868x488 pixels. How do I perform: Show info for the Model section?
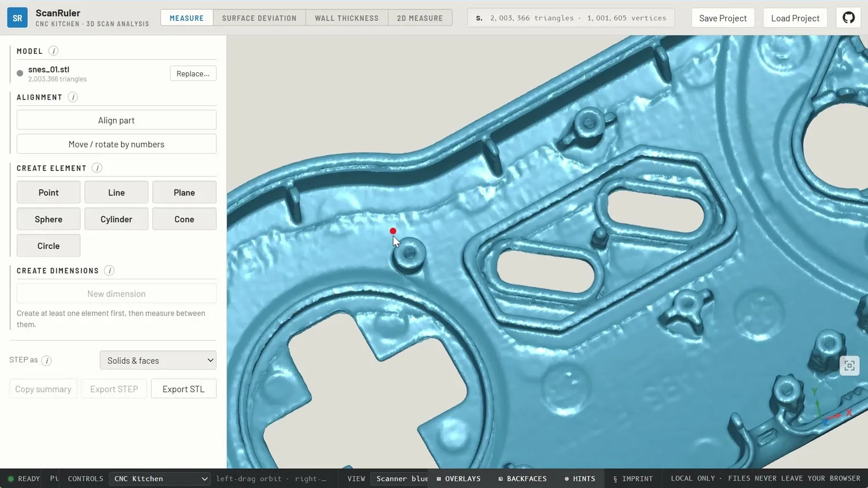pos(53,51)
